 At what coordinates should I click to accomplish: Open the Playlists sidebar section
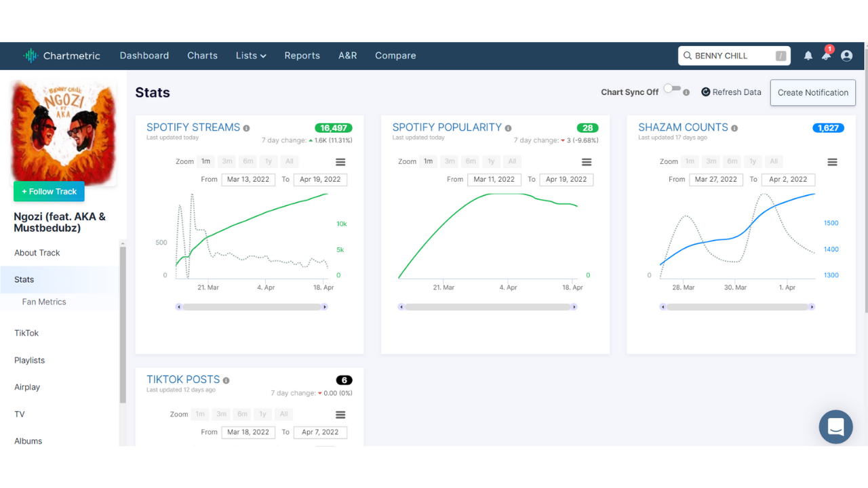pyautogui.click(x=30, y=360)
